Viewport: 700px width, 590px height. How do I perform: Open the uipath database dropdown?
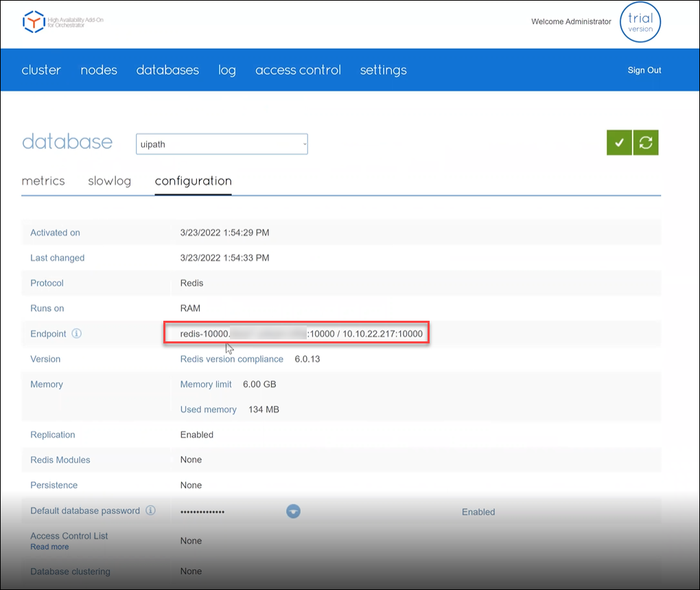click(222, 144)
